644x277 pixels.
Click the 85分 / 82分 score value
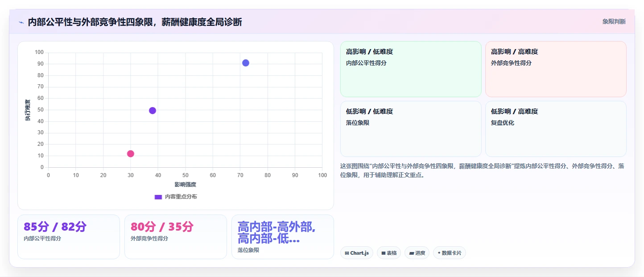[55, 227]
